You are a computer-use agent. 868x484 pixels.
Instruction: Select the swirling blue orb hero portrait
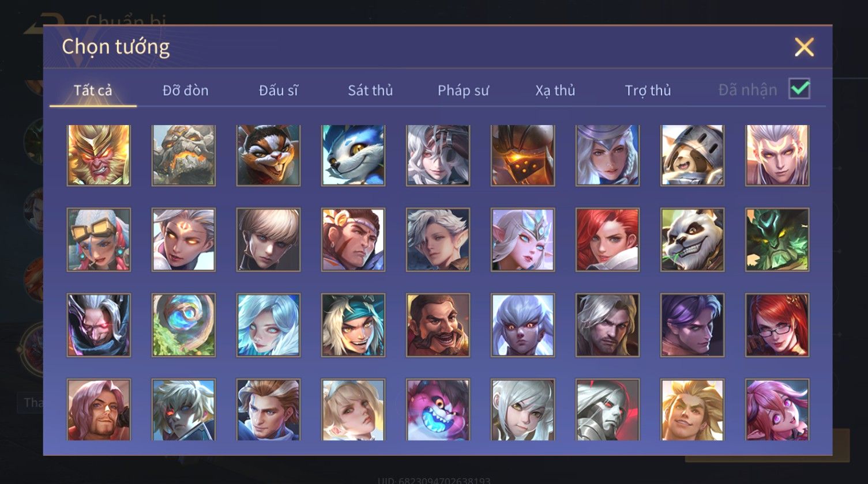click(x=183, y=325)
